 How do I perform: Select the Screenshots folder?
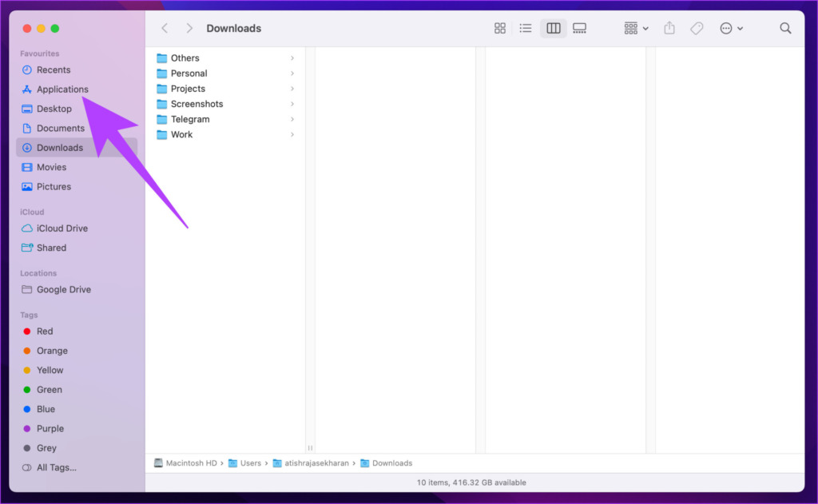click(x=226, y=104)
